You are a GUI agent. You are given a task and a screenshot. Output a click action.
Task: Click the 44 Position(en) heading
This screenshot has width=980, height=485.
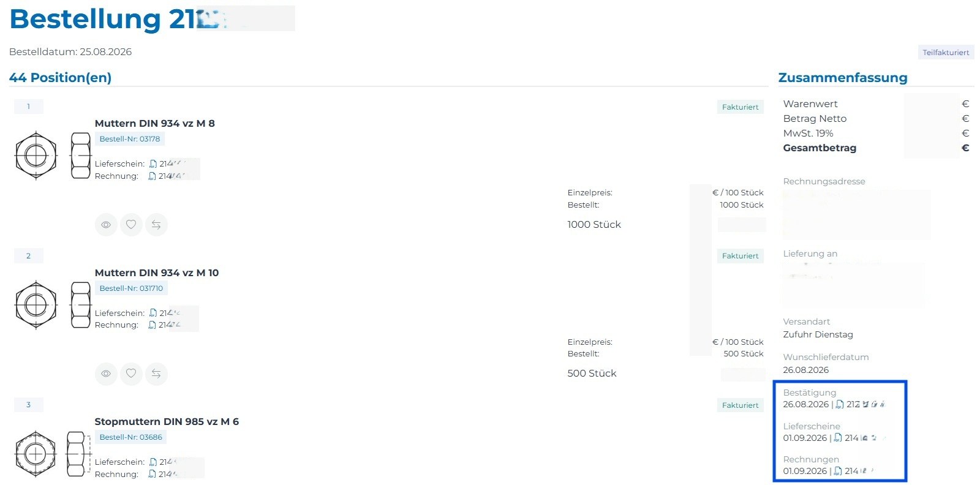click(x=60, y=78)
